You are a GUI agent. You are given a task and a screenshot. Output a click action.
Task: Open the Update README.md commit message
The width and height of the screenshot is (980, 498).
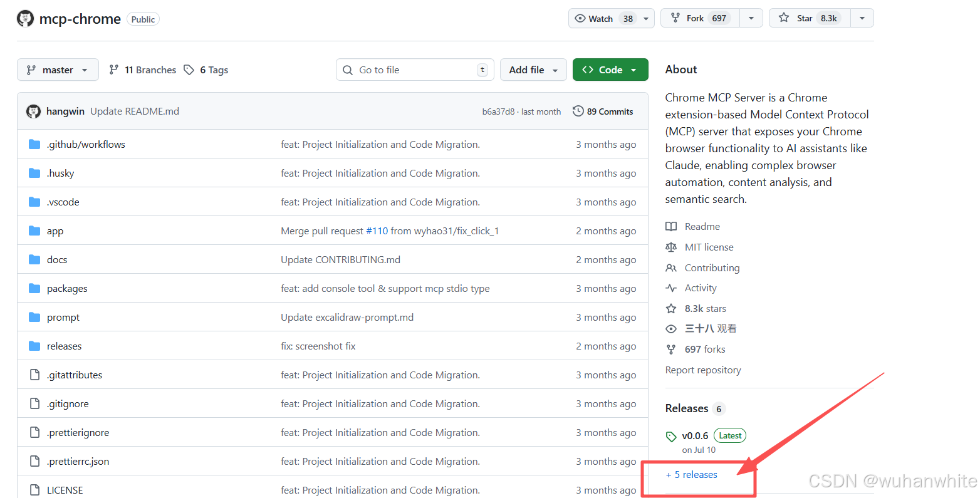pyautogui.click(x=135, y=112)
